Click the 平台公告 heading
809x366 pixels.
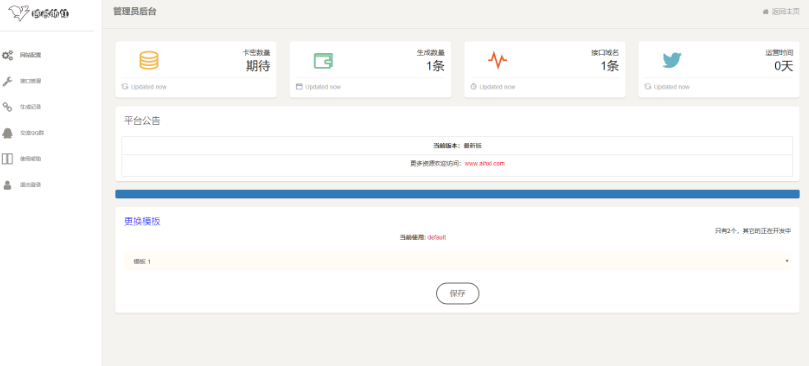142,121
